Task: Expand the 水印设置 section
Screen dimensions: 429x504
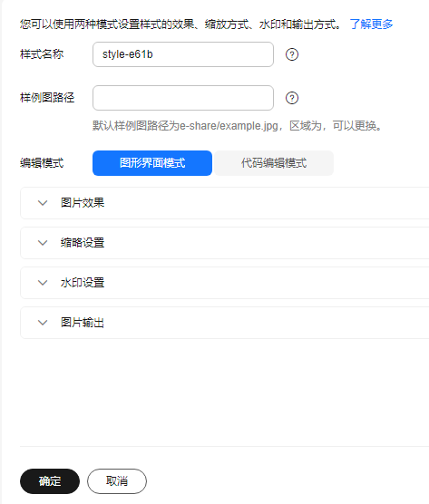Action: [x=224, y=283]
